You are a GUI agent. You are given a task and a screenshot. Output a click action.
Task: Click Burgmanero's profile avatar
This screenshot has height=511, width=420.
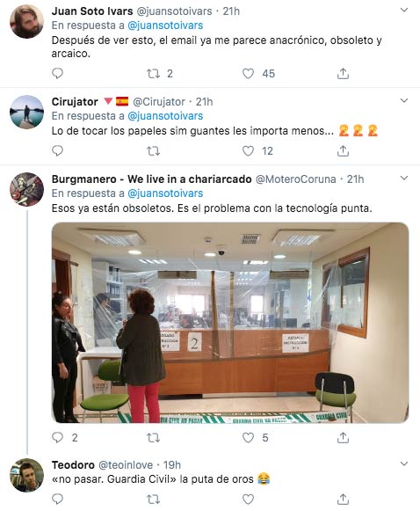(x=26, y=189)
